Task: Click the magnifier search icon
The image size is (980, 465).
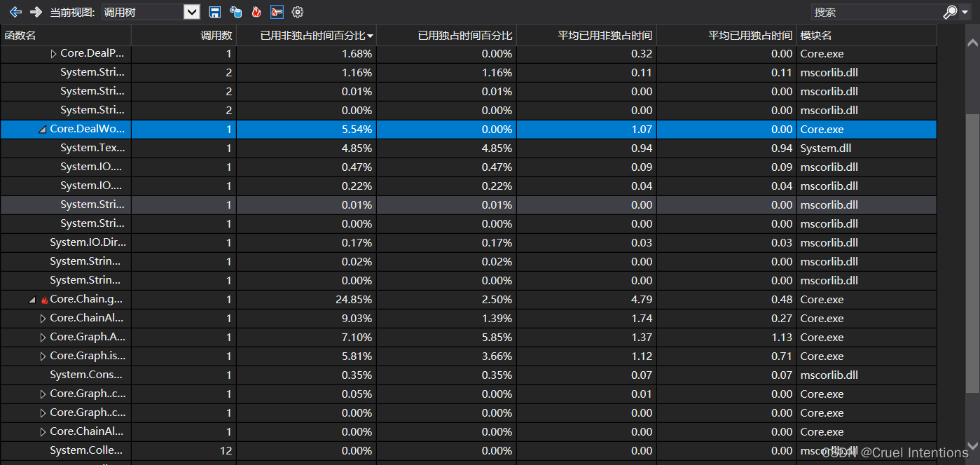Action: click(950, 12)
